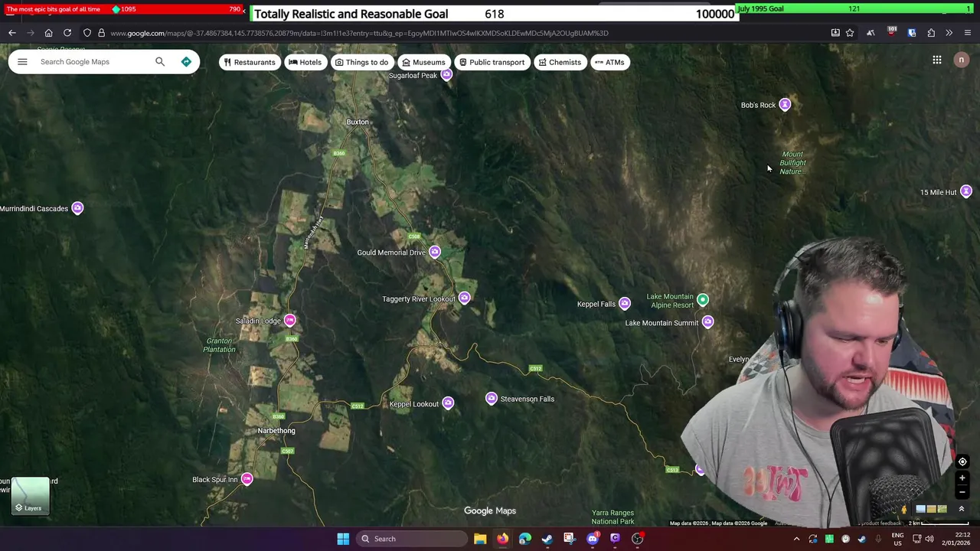Click the Murrindindi Cascades pin
Image resolution: width=980 pixels, height=551 pixels.
[77, 208]
